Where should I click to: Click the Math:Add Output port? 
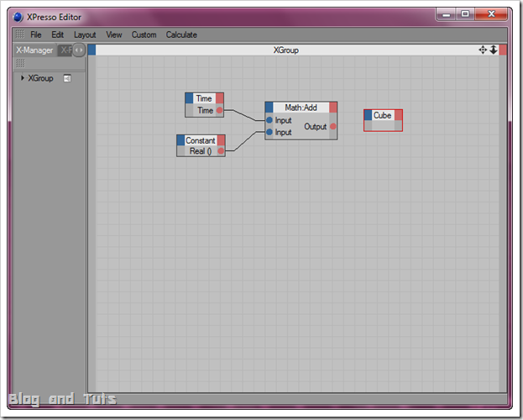click(333, 126)
